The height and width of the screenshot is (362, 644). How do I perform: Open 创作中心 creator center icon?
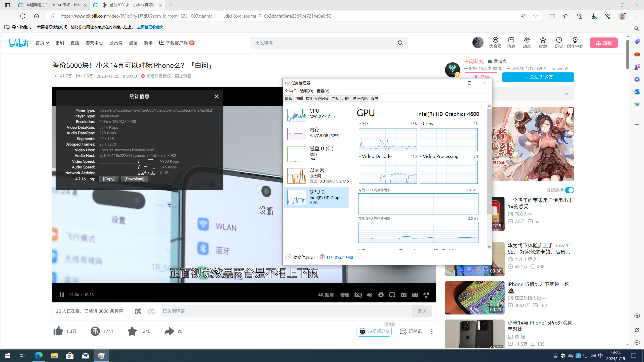coord(575,42)
